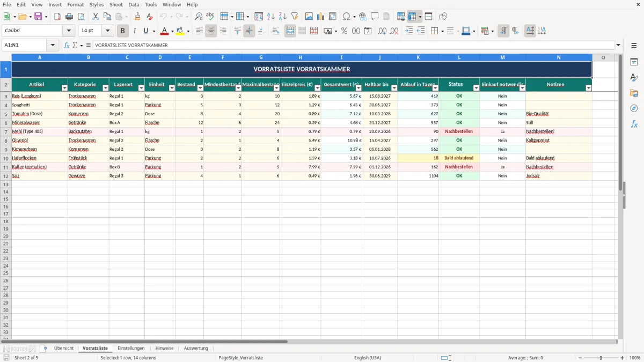
Task: Align text left
Action: [199, 31]
